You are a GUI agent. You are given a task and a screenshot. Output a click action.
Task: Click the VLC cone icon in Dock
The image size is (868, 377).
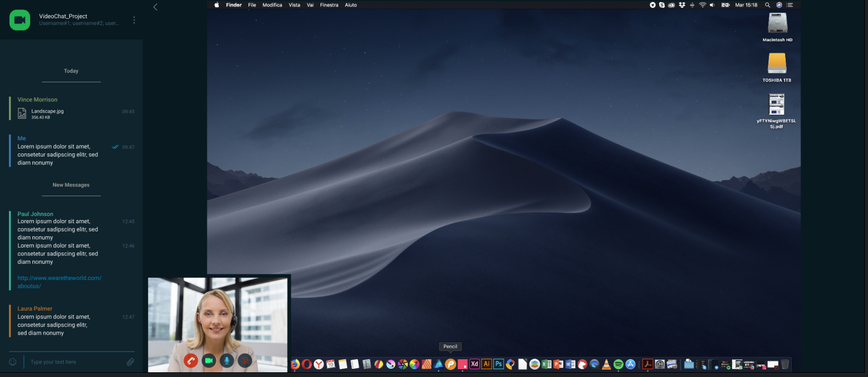pos(606,364)
